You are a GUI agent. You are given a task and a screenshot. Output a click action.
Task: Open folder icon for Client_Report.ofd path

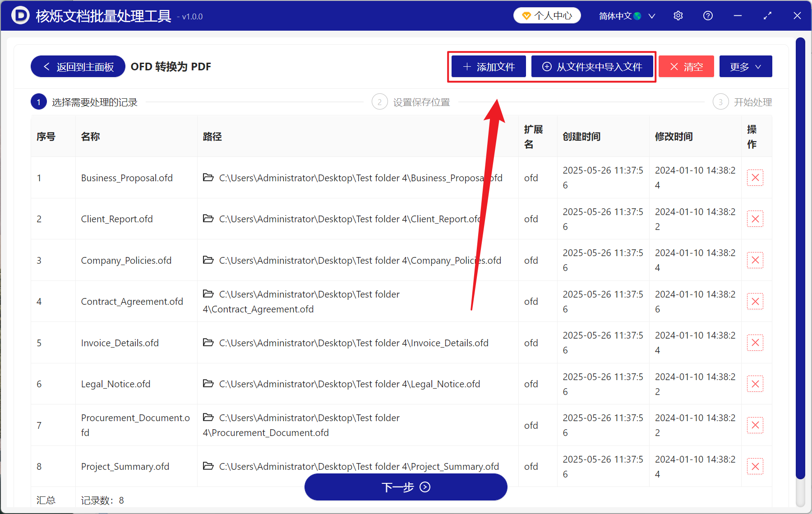click(x=208, y=218)
